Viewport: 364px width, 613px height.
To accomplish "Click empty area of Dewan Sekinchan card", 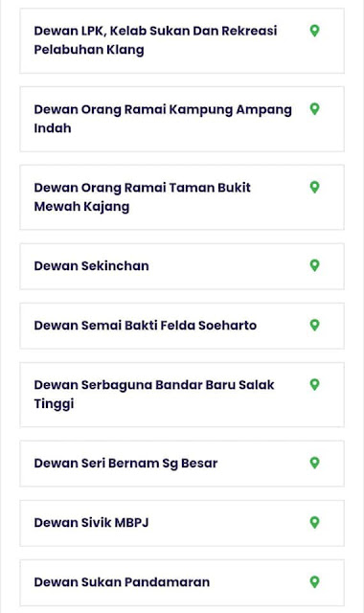I will 229,266.
